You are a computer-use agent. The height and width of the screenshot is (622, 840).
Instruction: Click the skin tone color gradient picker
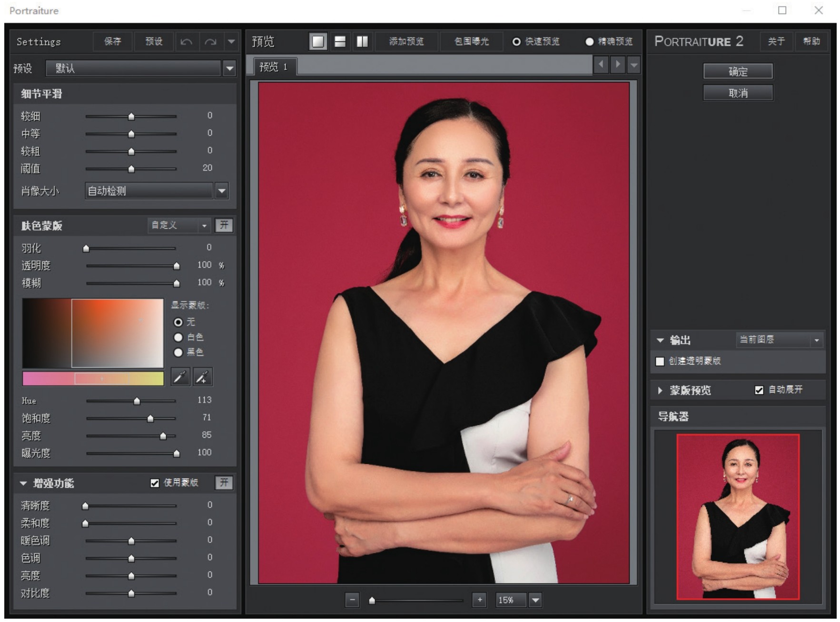point(117,333)
